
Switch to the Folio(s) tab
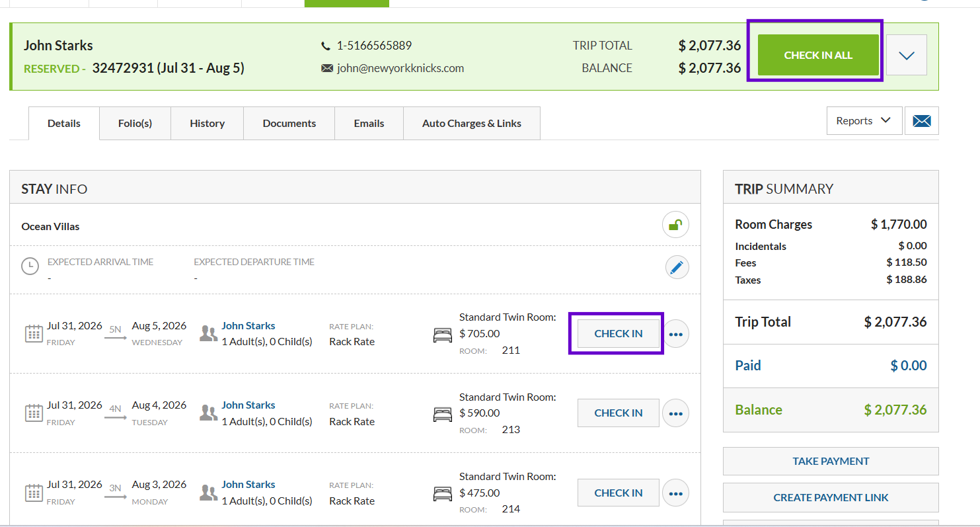point(135,124)
